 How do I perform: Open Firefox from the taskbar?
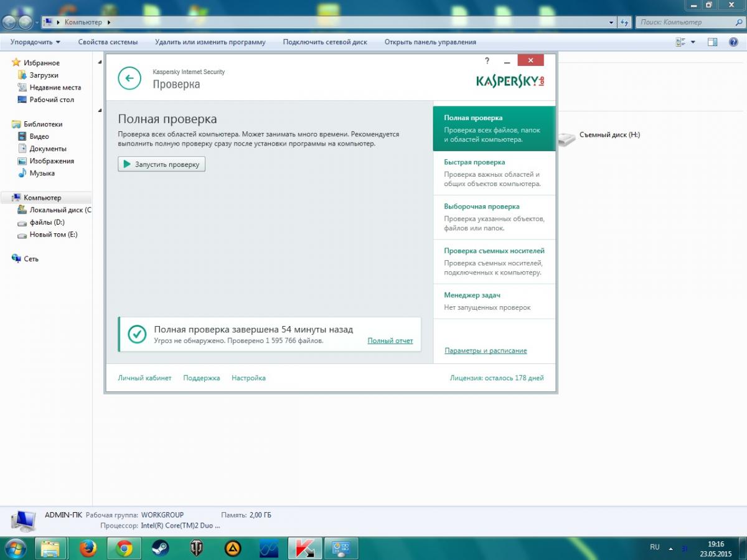tap(88, 548)
